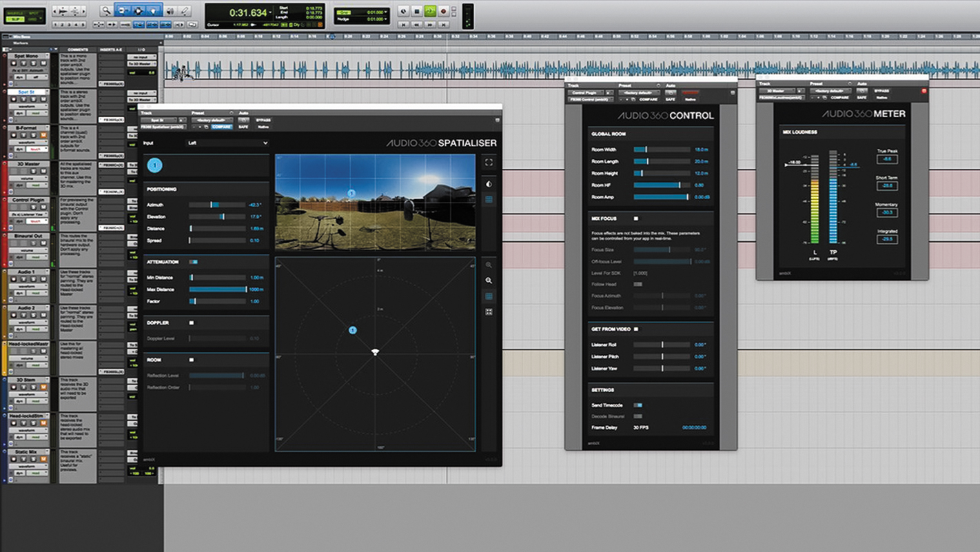Screen dimensions: 980x552
Task: Select the Selector tool in toolbar
Action: [139, 10]
